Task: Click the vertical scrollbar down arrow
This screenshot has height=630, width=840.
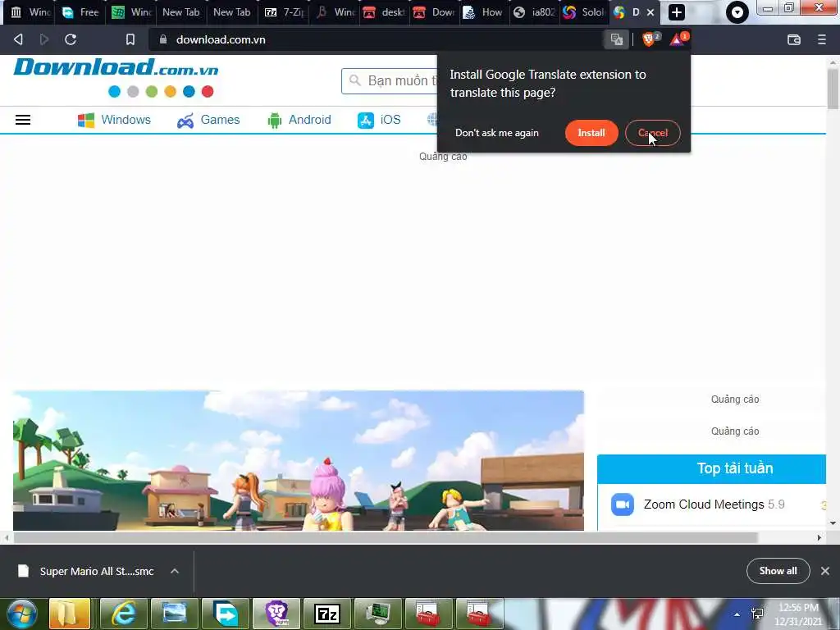Action: [x=833, y=523]
